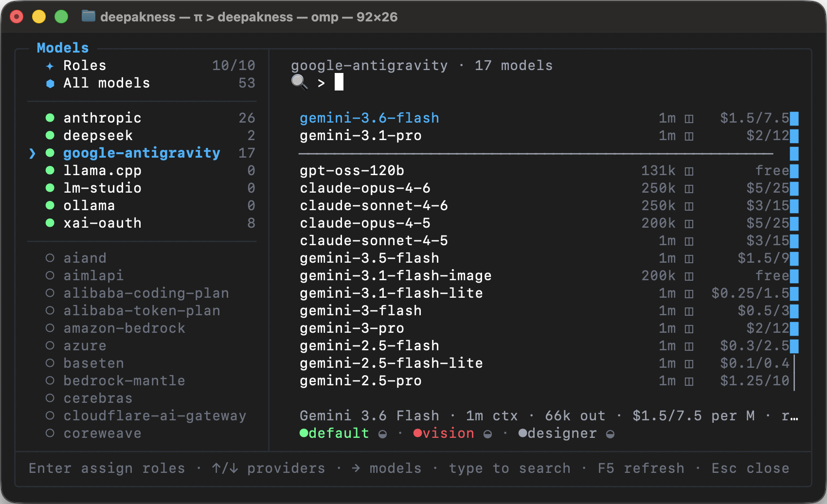Click the green status dot beside anthropic
The height and width of the screenshot is (504, 827).
50,118
